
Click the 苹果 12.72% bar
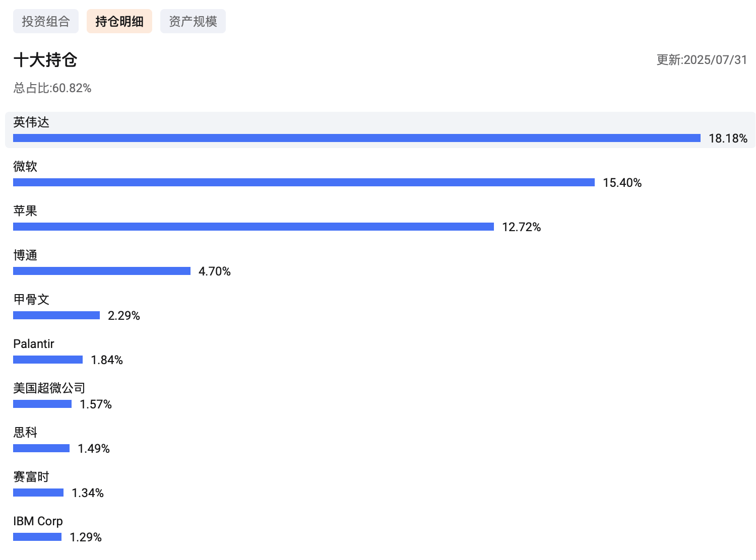(x=254, y=227)
